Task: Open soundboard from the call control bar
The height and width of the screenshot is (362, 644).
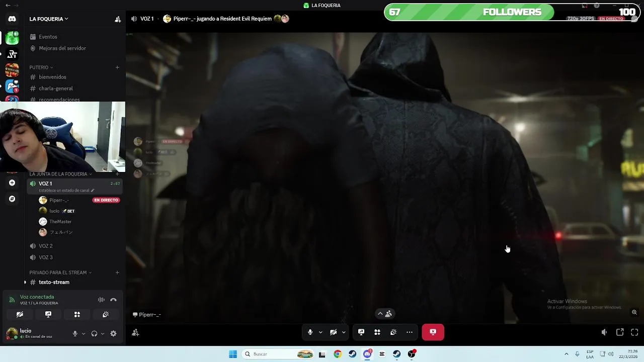Action: coord(393,332)
